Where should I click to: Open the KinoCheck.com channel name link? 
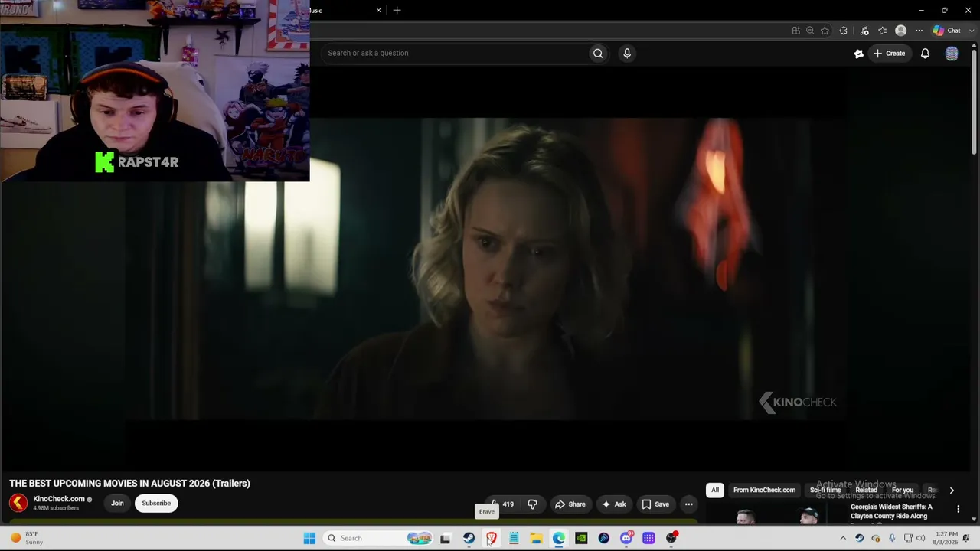click(x=58, y=499)
